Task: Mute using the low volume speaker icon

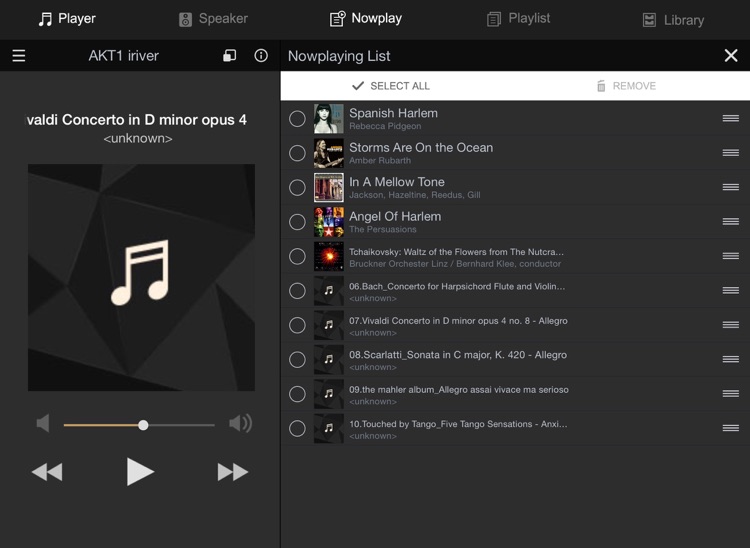Action: pos(43,423)
